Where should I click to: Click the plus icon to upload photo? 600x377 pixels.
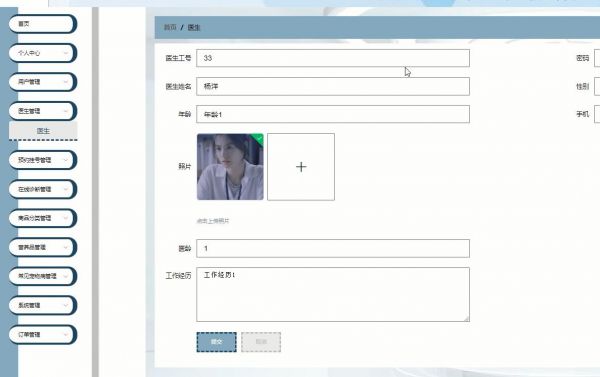pos(301,167)
